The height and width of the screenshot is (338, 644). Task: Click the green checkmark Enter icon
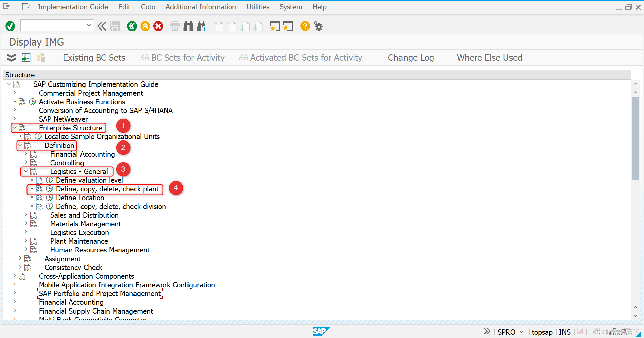(10, 26)
